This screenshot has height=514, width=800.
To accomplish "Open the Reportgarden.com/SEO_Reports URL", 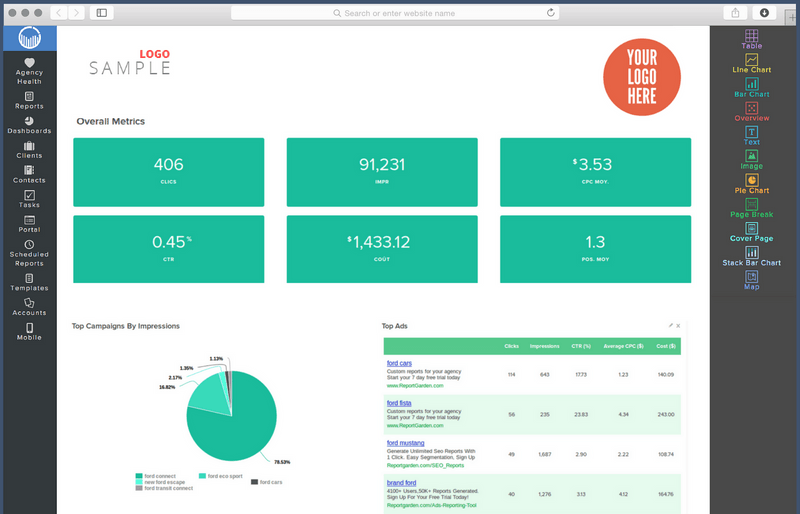I will (426, 466).
